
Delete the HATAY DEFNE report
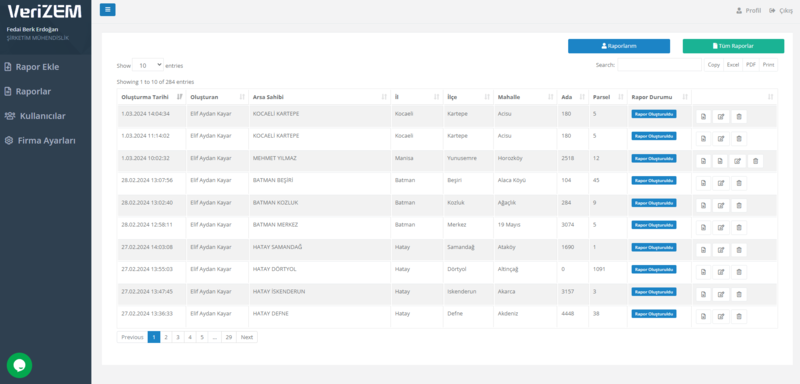pos(739,316)
